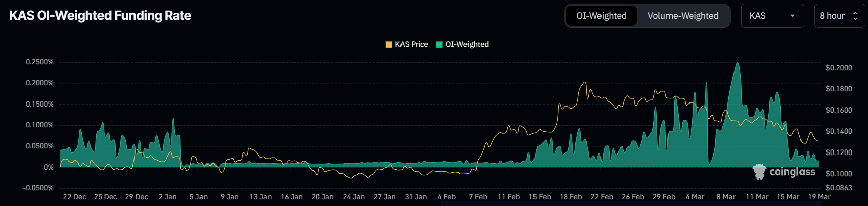The image size is (868, 206).
Task: Click the $0.1600 price axis label
Action: (839, 110)
